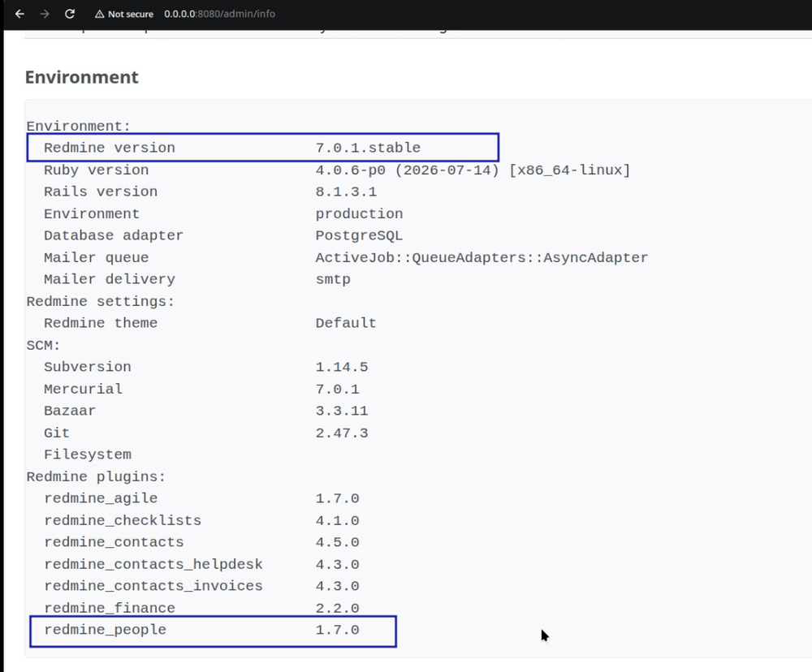Select the redmine_checklists plugin name
The height and width of the screenshot is (672, 812).
coord(123,521)
